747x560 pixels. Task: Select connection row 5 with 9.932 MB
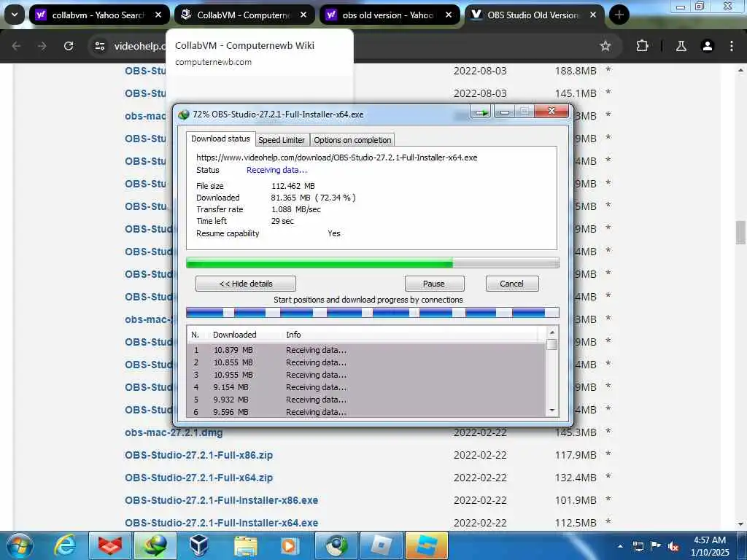366,400
